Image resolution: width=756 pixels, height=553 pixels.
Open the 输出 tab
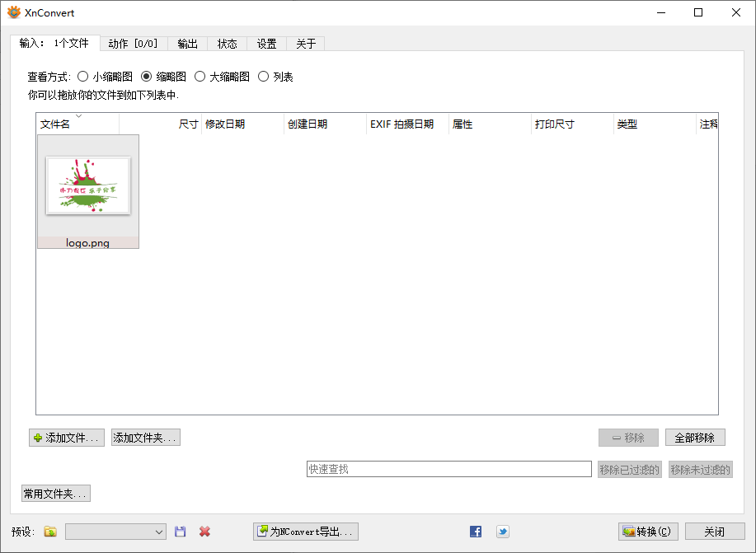pyautogui.click(x=187, y=44)
